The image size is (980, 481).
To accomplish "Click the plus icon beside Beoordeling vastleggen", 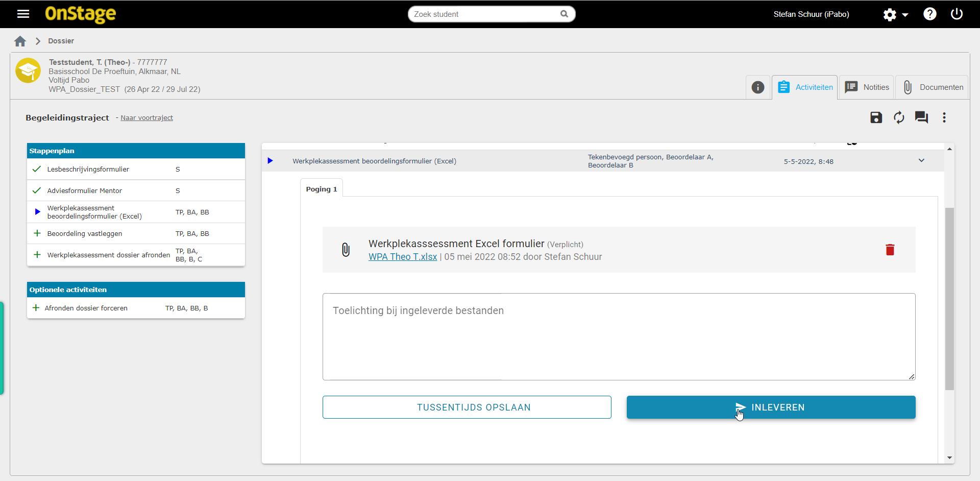I will (37, 233).
